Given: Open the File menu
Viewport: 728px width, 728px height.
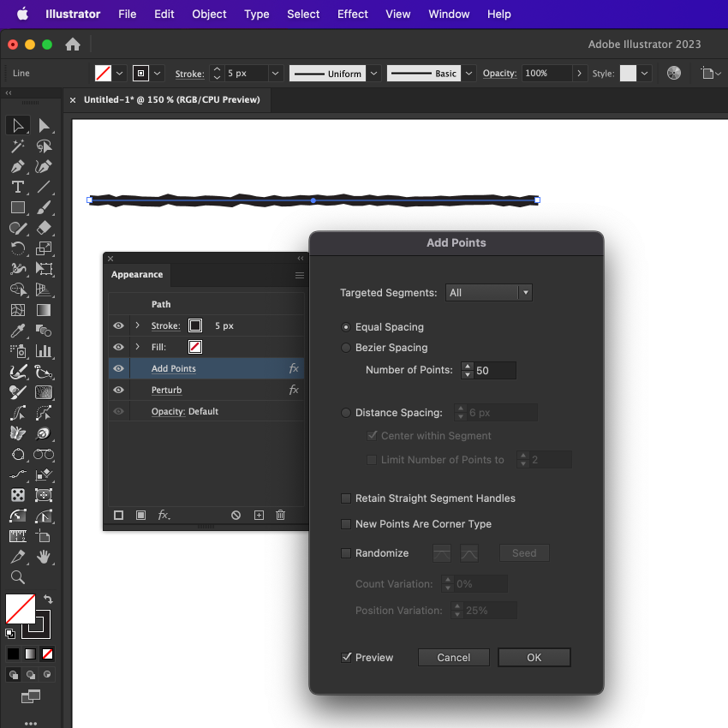Looking at the screenshot, I should click(x=128, y=14).
